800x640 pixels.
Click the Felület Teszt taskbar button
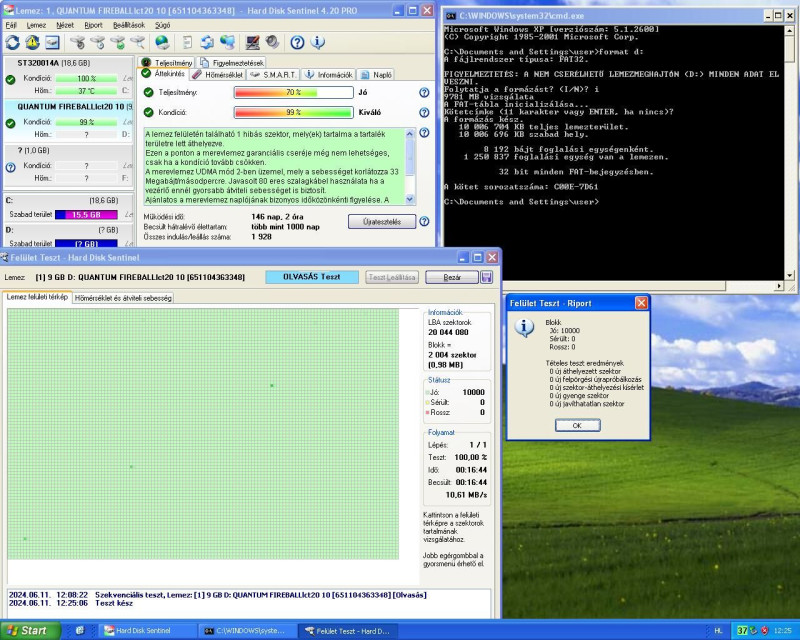348,631
